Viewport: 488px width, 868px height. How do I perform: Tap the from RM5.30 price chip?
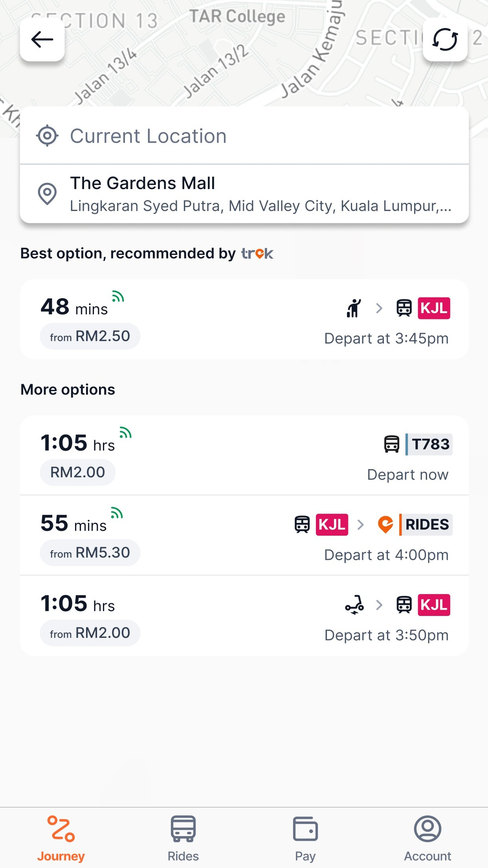coord(90,553)
